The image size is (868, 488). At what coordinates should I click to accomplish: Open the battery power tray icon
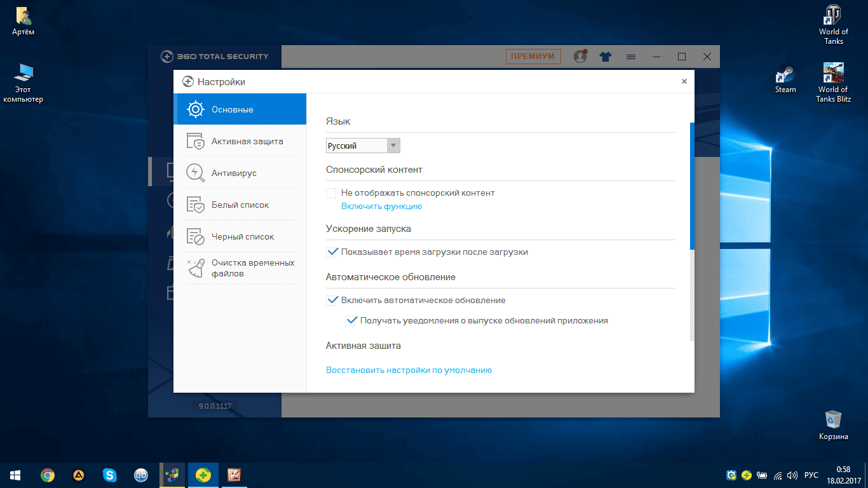pos(762,475)
